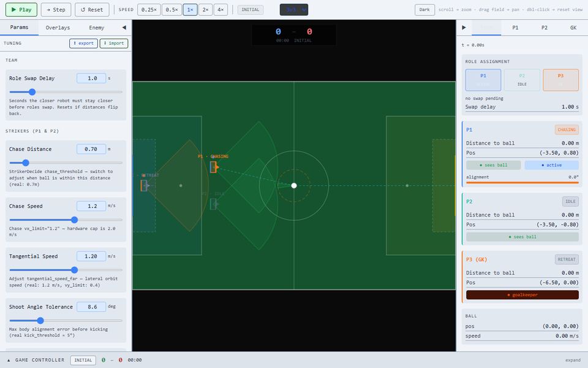Adjust the Chase Speed slider

pyautogui.click(x=66, y=220)
